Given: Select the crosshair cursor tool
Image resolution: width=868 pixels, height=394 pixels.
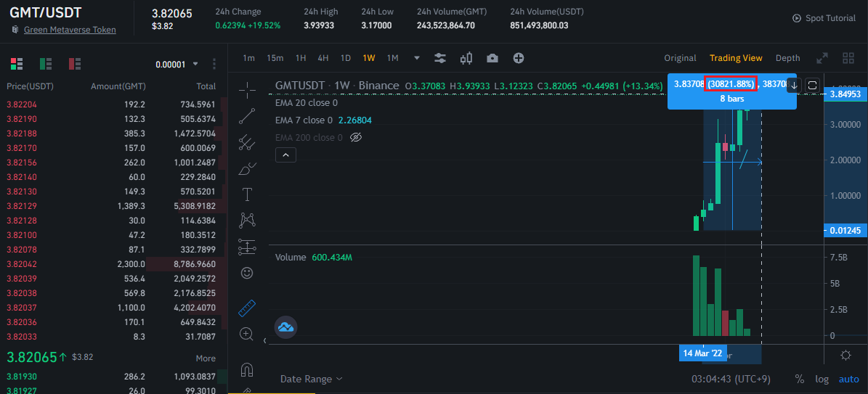Looking at the screenshot, I should 247,89.
